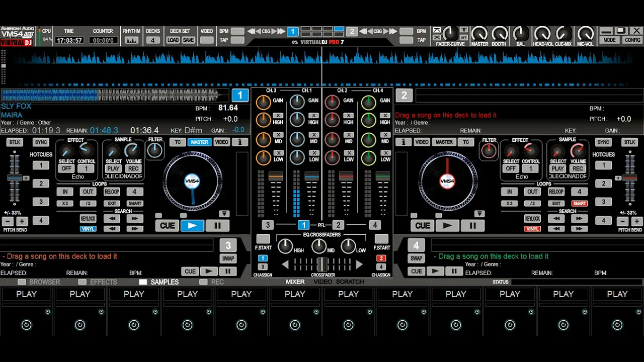Trigger hotcue 3 on deck 2
Image resolution: width=644 pixels, height=362 pixels.
(603, 202)
